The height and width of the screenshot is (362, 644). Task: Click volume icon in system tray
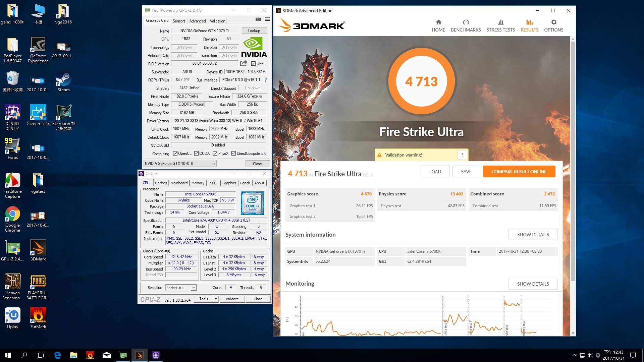[x=590, y=355]
